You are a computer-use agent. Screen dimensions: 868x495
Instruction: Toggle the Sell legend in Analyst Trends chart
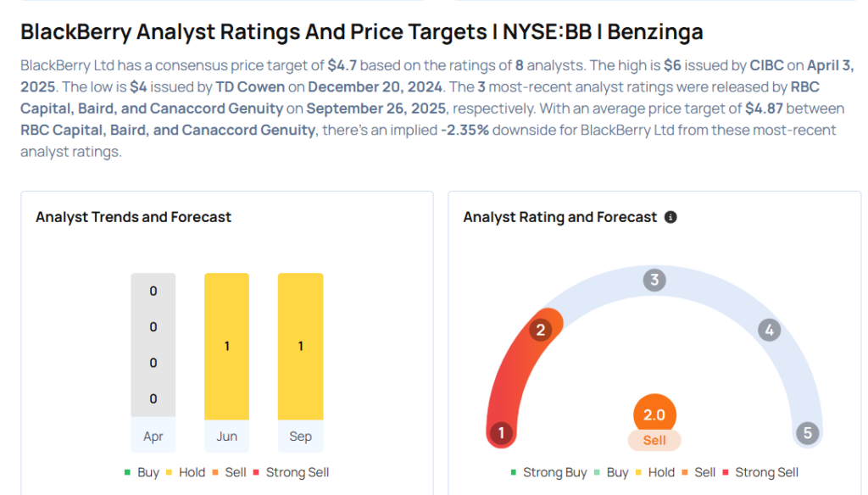(230, 472)
